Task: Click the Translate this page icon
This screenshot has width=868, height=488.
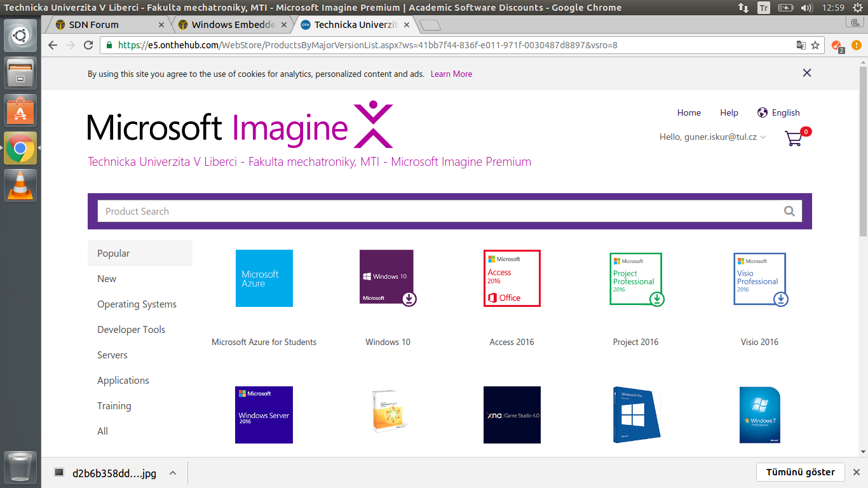Action: (801, 45)
